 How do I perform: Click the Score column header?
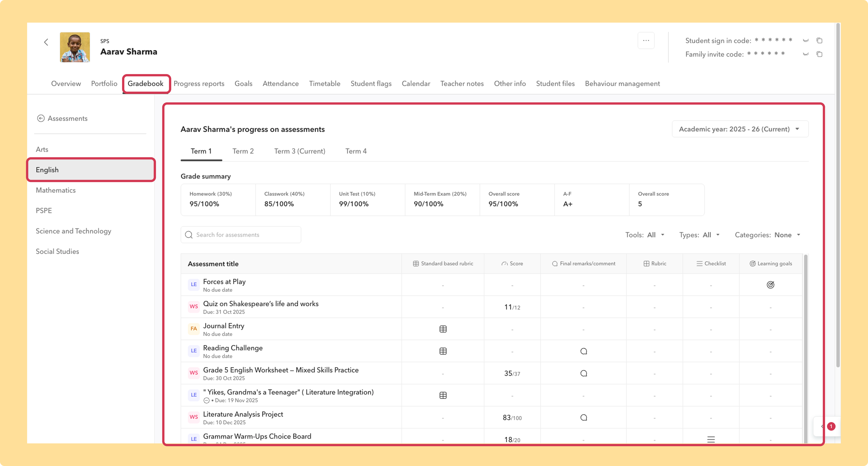click(512, 264)
